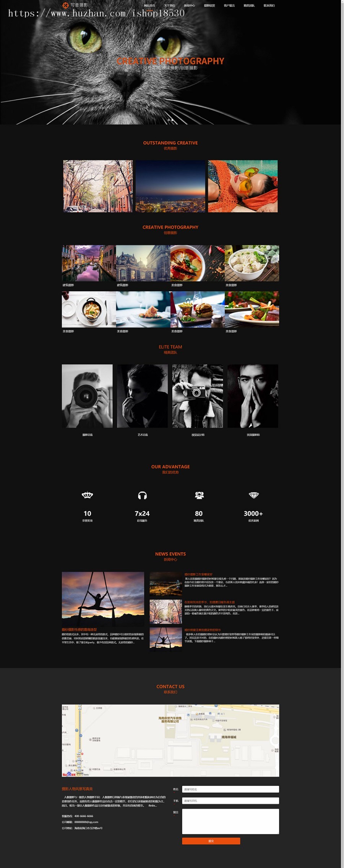This screenshot has width=344, height=868.
Task: Click inside the 留言 message text area
Action: tap(230, 821)
